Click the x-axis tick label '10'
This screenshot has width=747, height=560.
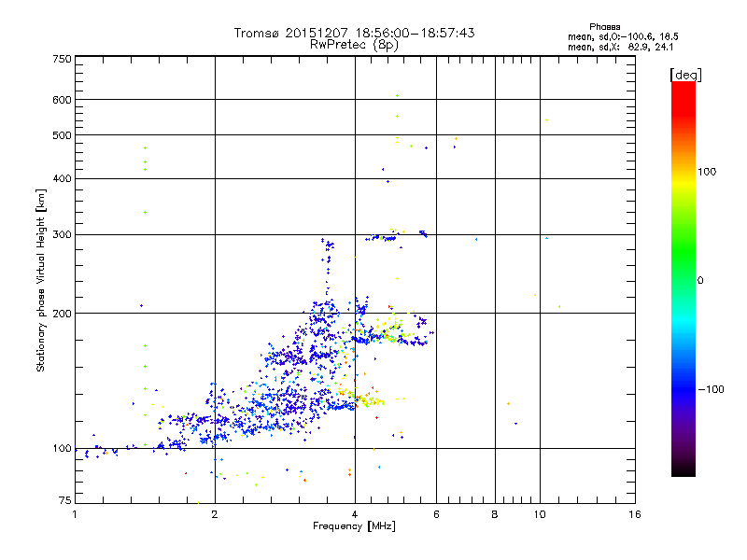(540, 514)
